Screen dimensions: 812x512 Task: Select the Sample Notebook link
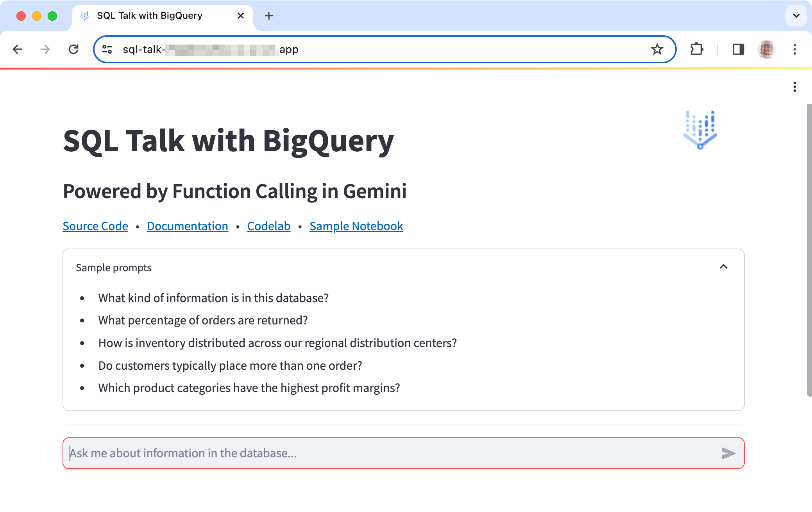click(356, 226)
